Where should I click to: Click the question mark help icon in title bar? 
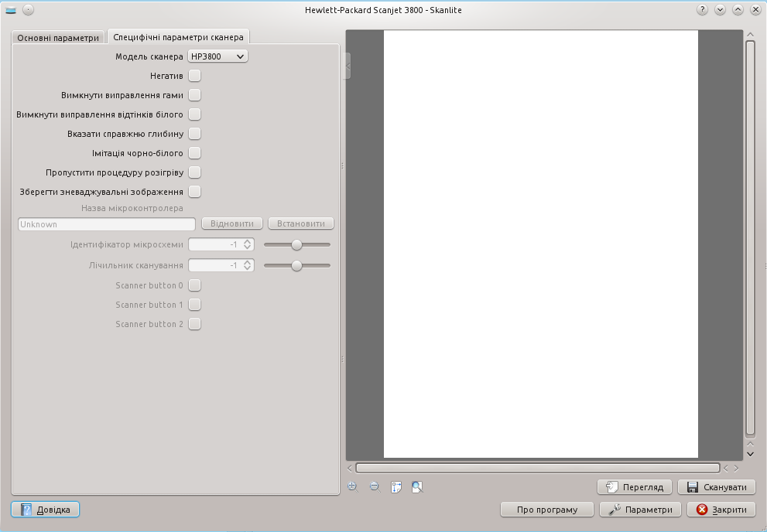pyautogui.click(x=703, y=10)
